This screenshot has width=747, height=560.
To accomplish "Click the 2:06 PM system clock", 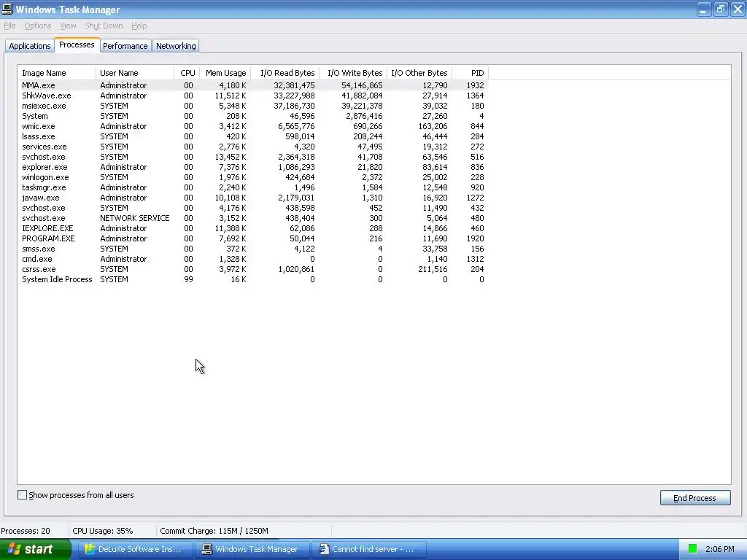I will 719,549.
